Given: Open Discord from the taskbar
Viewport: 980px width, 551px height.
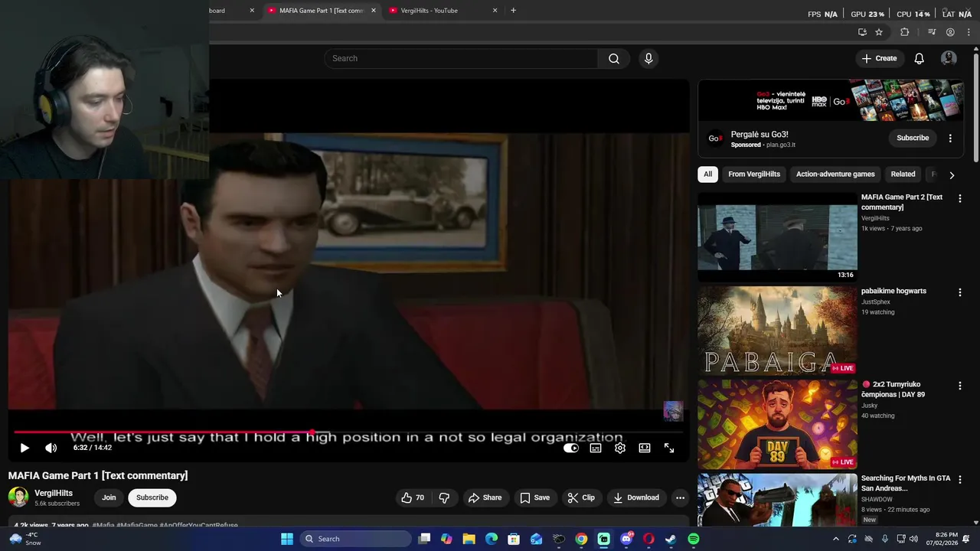Looking at the screenshot, I should pos(626,539).
